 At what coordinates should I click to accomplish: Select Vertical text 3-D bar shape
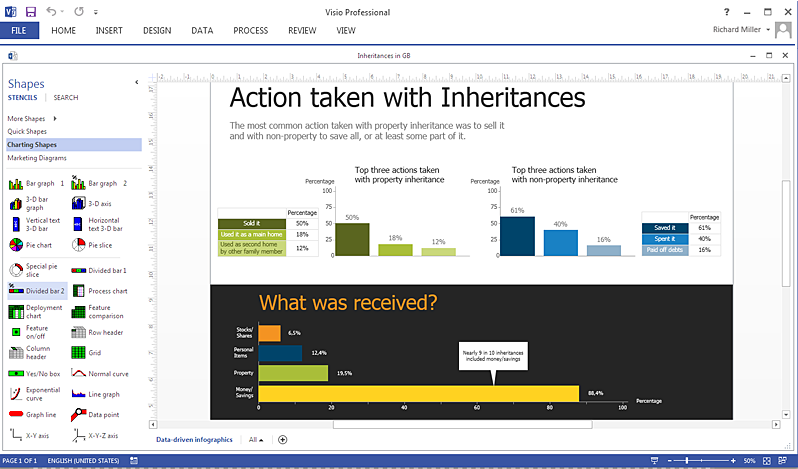[x=35, y=224]
